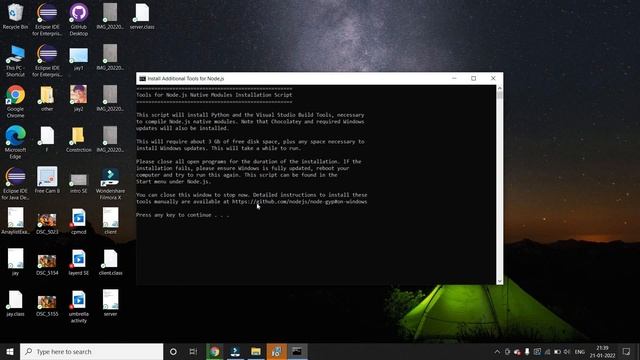Minimize the Install Additional Tools window
Screen dimensions: 640x360
[454, 78]
